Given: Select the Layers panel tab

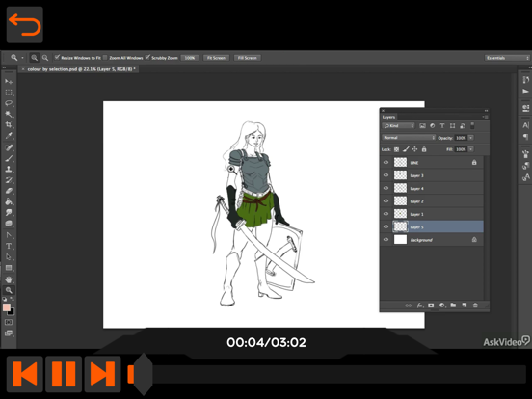Looking at the screenshot, I should (x=388, y=117).
